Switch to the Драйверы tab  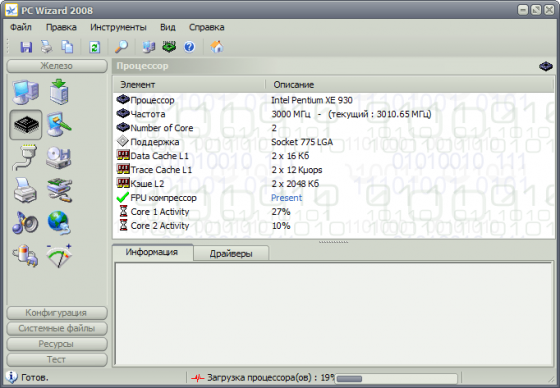231,254
